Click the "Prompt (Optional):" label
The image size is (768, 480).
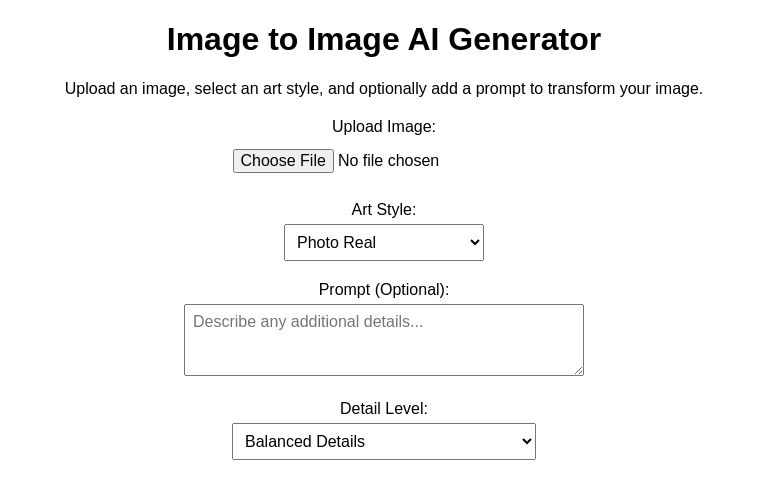(384, 290)
